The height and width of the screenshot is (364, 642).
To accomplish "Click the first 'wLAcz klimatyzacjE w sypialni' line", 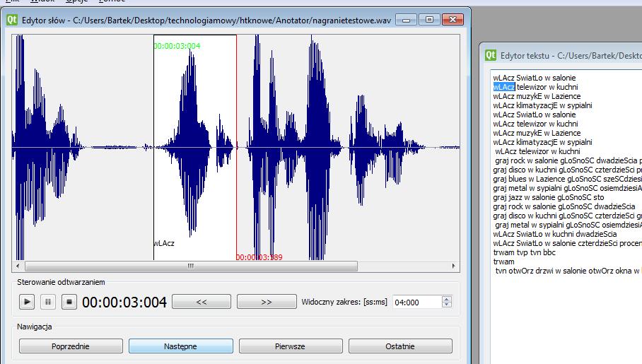I will click(542, 105).
